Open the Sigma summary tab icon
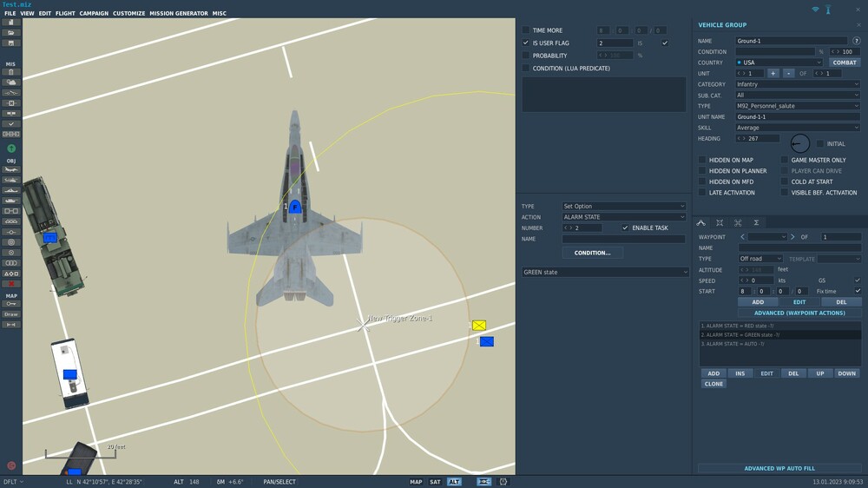The image size is (868, 488). tap(756, 222)
